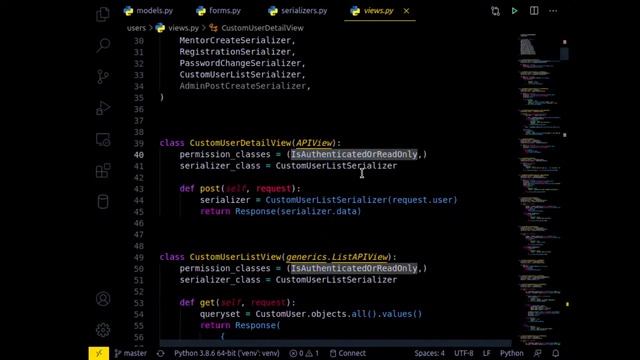Screen dimensions: 640x360
Task: Open the Run and Debug view
Action: click(x=103, y=108)
